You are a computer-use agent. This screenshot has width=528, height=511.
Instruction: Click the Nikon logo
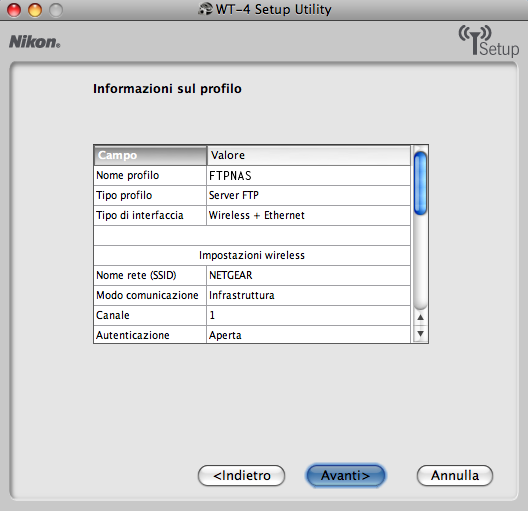[x=35, y=42]
